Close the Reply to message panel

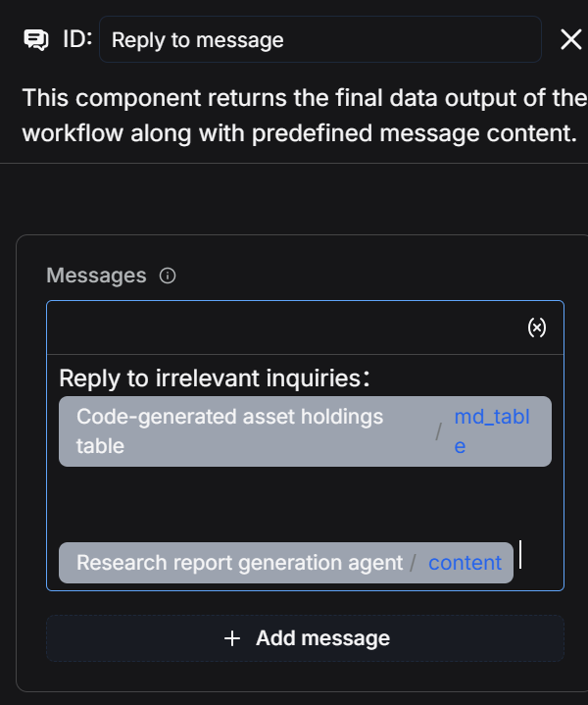click(570, 39)
